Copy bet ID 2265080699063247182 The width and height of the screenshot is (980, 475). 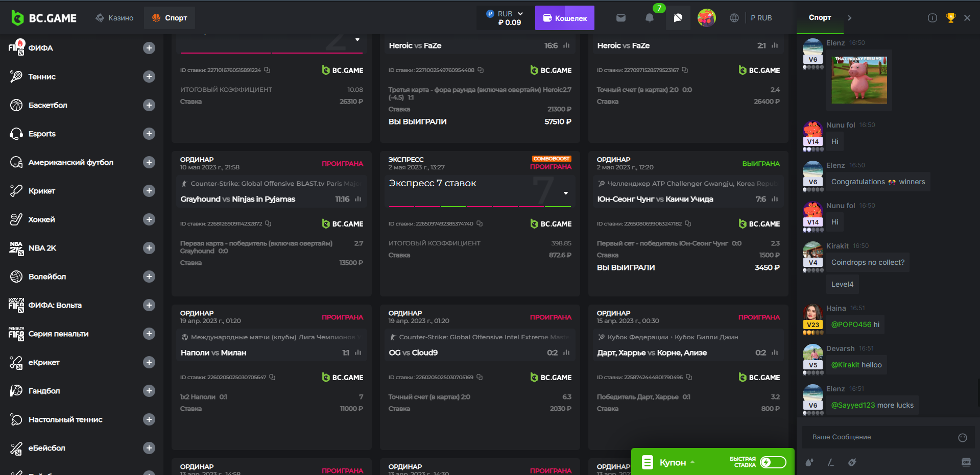click(x=688, y=223)
